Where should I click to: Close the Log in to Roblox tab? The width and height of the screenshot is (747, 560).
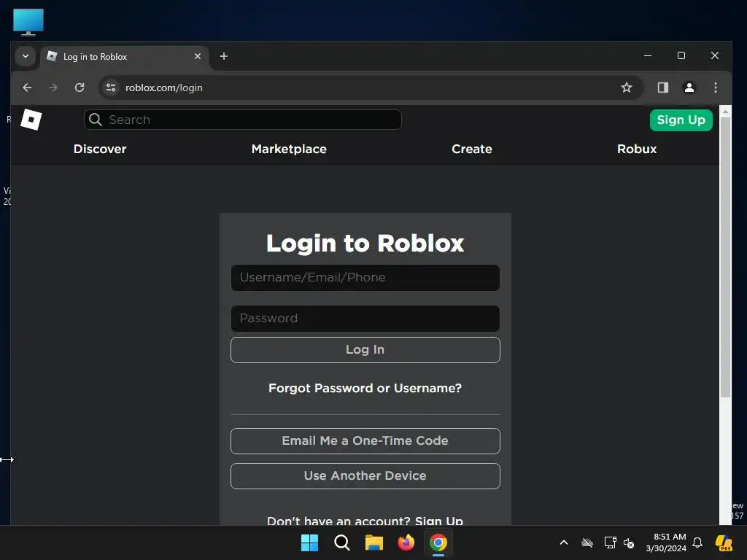coord(198,56)
